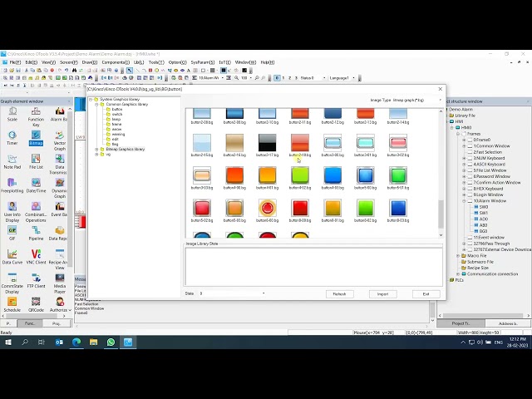Switch to the Address b. tab
The width and height of the screenshot is (532, 399).
tap(508, 323)
